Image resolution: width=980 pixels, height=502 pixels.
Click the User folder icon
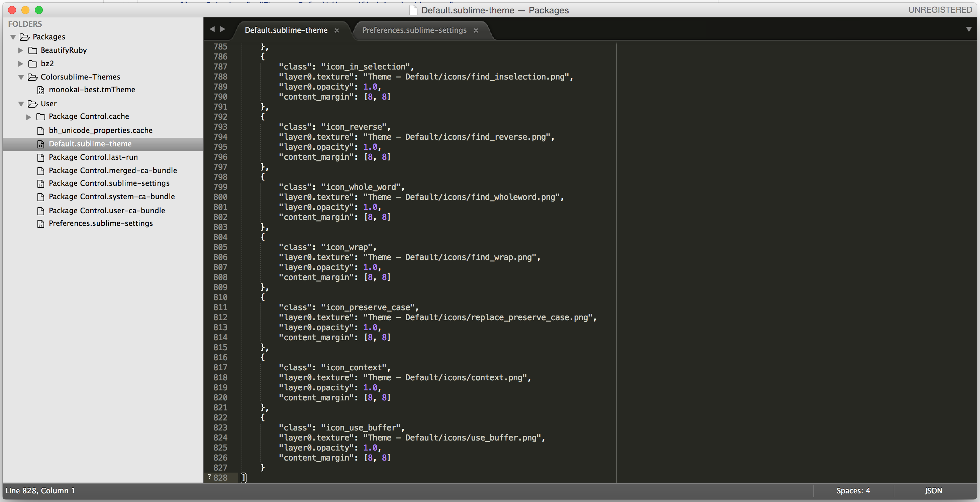pyautogui.click(x=33, y=104)
